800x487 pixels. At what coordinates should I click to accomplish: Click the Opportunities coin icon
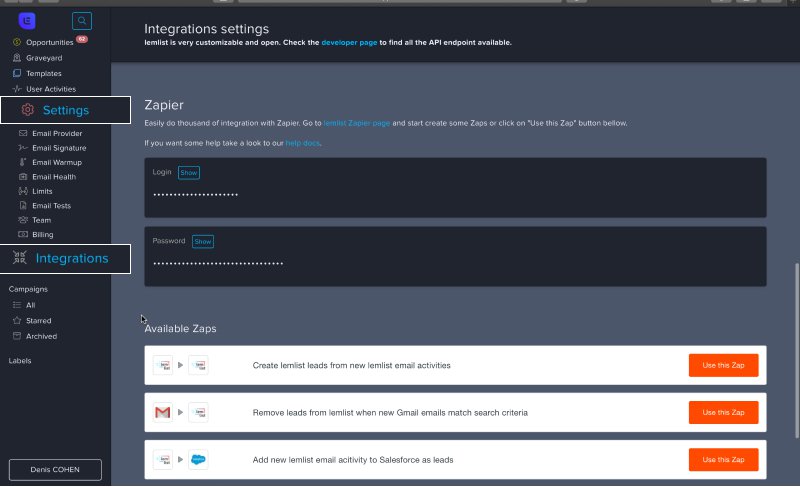(17, 42)
